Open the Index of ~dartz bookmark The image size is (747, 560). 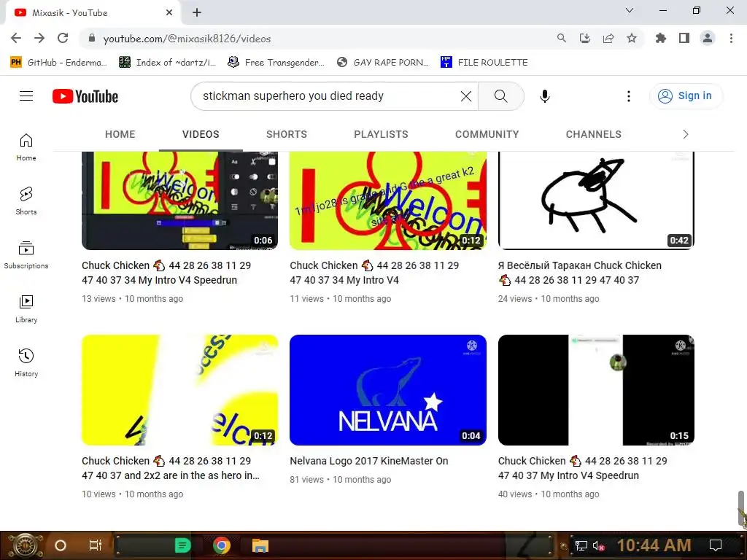click(168, 62)
